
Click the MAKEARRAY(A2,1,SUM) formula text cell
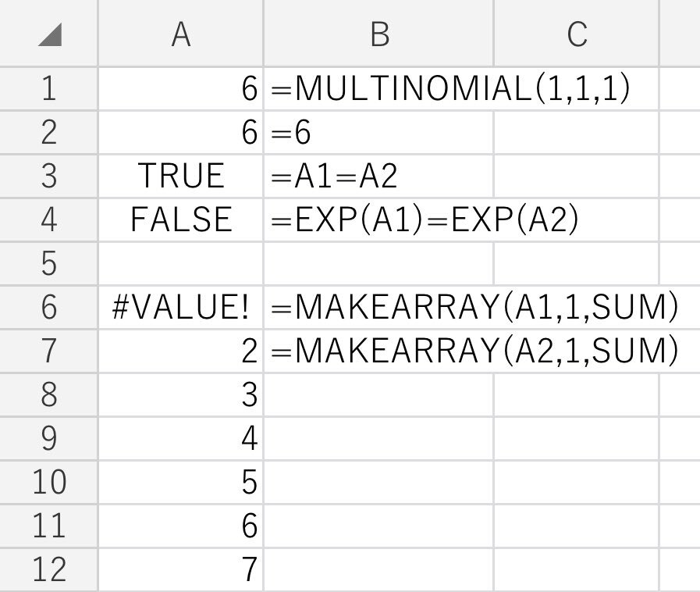pyautogui.click(x=378, y=351)
